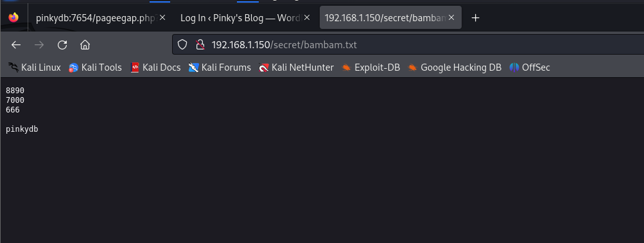Click the back navigation arrow
The height and width of the screenshot is (243, 644).
[x=16, y=45]
